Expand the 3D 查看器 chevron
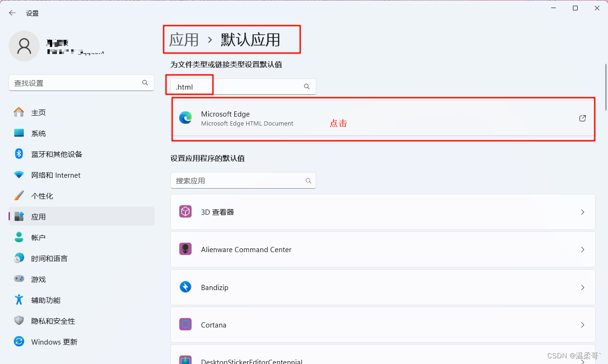Image resolution: width=608 pixels, height=364 pixels. point(583,212)
